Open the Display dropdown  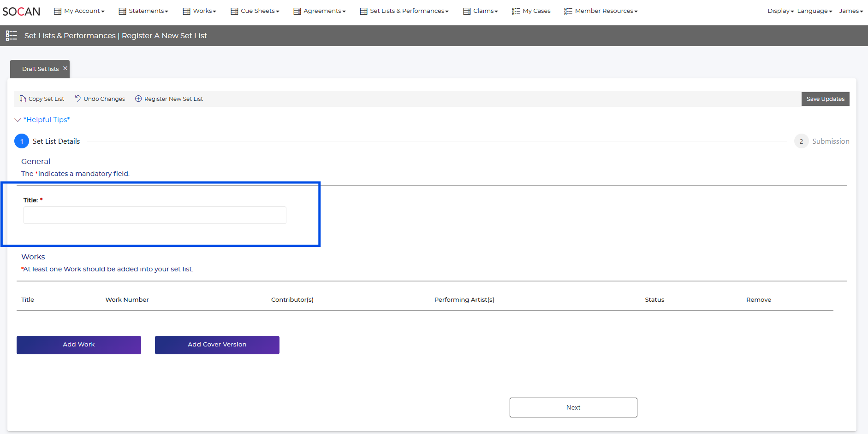click(x=780, y=11)
